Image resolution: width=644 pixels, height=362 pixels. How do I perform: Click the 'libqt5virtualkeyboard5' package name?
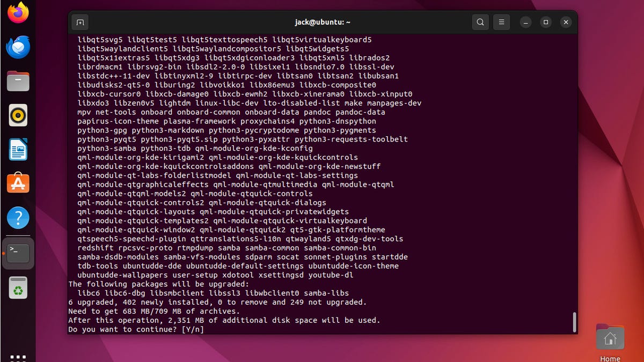[321, 40]
